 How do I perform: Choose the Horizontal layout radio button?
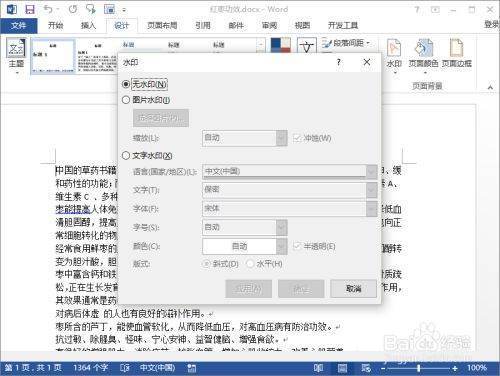250,264
